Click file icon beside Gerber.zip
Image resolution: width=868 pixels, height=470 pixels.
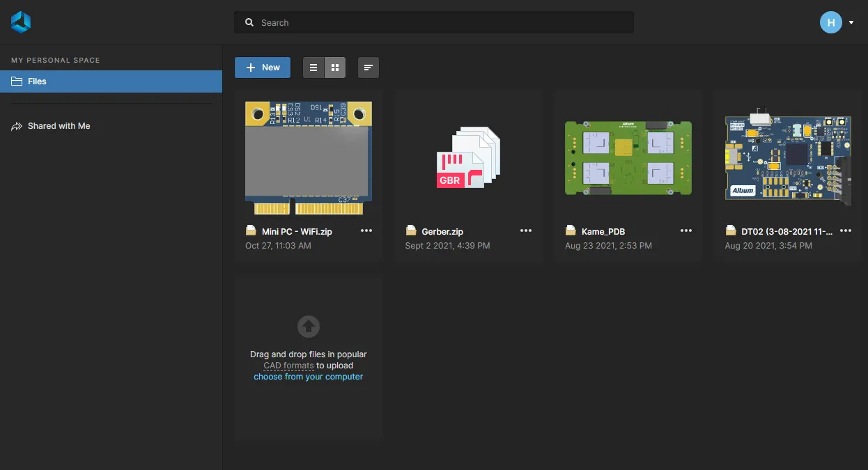pos(410,231)
